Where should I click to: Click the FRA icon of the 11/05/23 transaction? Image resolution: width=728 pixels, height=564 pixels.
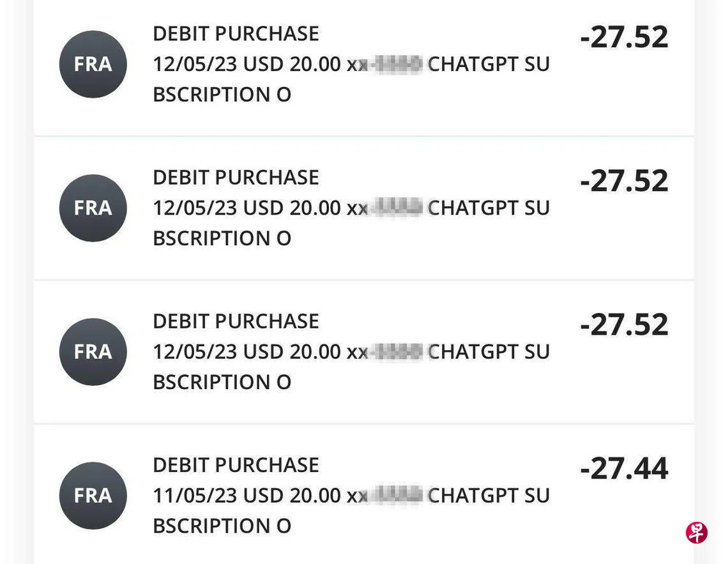click(x=93, y=496)
